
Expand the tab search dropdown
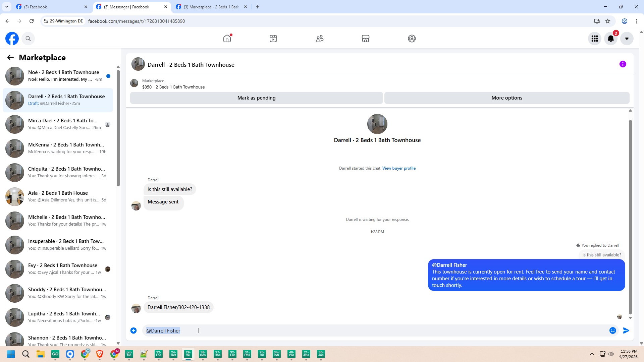7,7
